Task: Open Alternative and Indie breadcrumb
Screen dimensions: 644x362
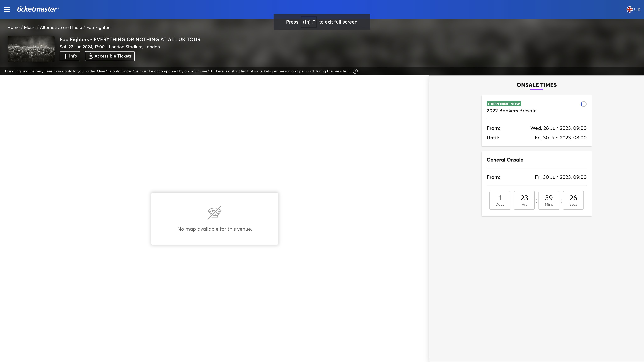Action: 61,27
